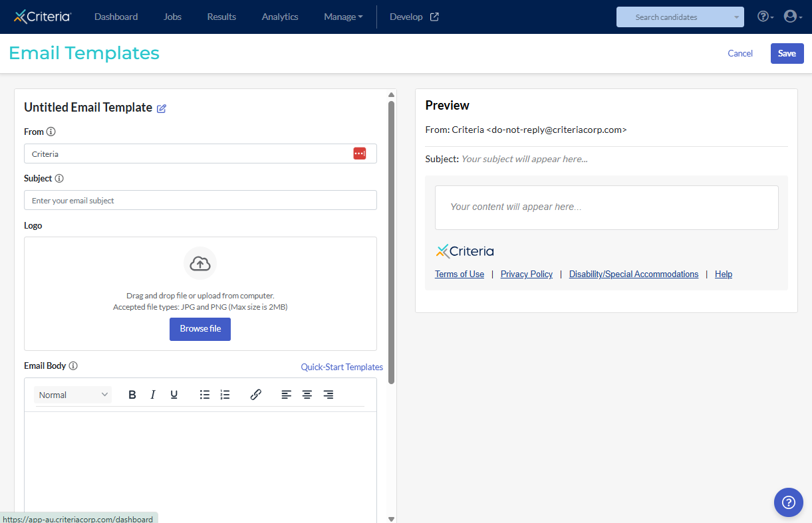812x523 pixels.
Task: Open the Results page
Action: 221,17
